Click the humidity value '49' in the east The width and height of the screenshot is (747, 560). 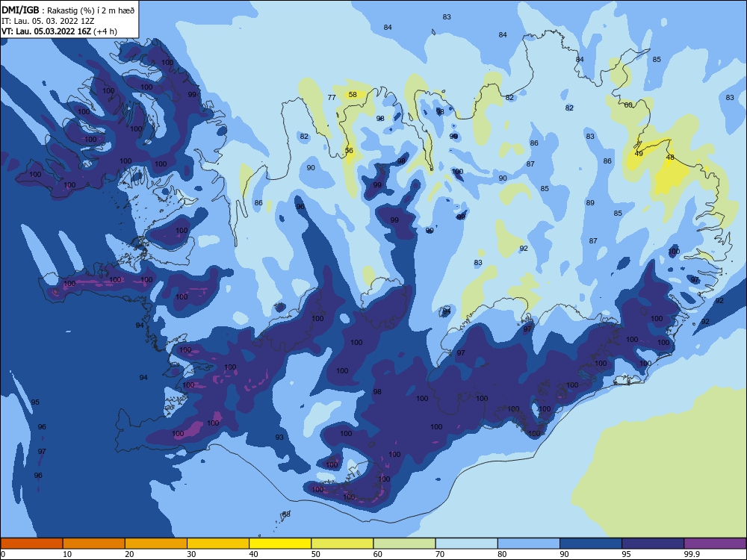coord(639,153)
